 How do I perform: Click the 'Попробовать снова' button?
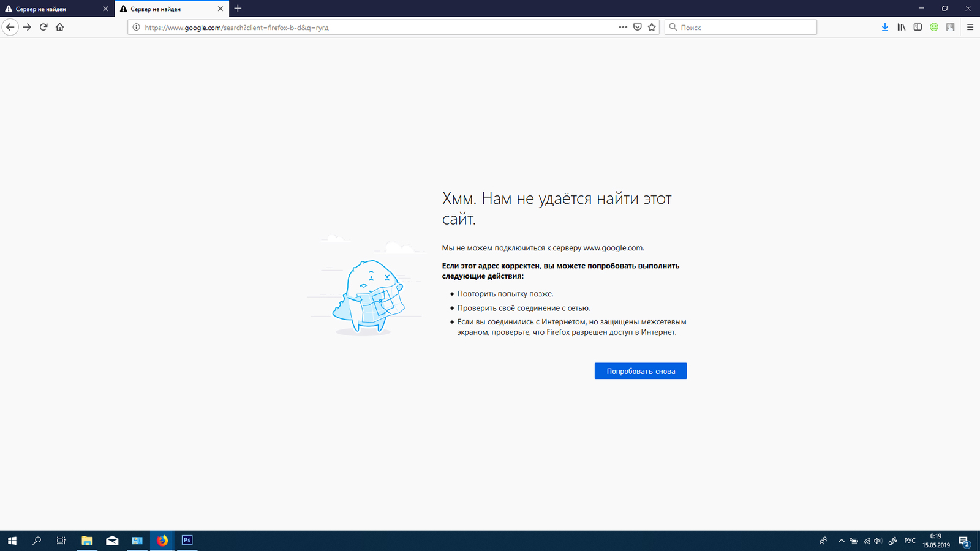pos(641,371)
